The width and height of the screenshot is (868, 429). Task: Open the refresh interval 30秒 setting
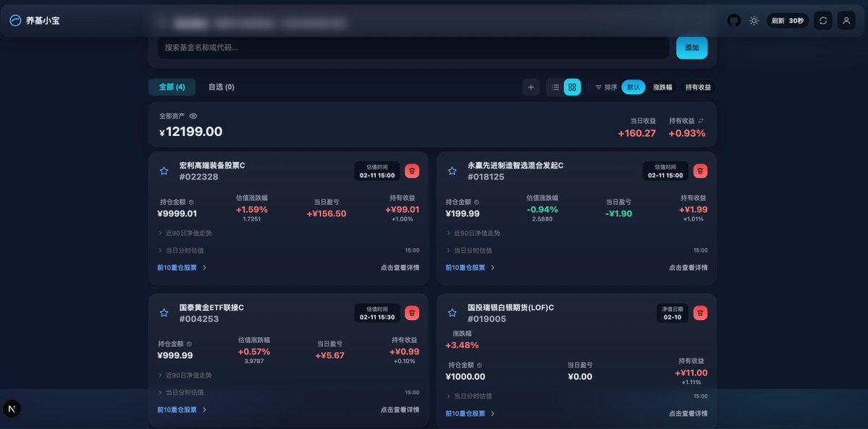point(788,20)
